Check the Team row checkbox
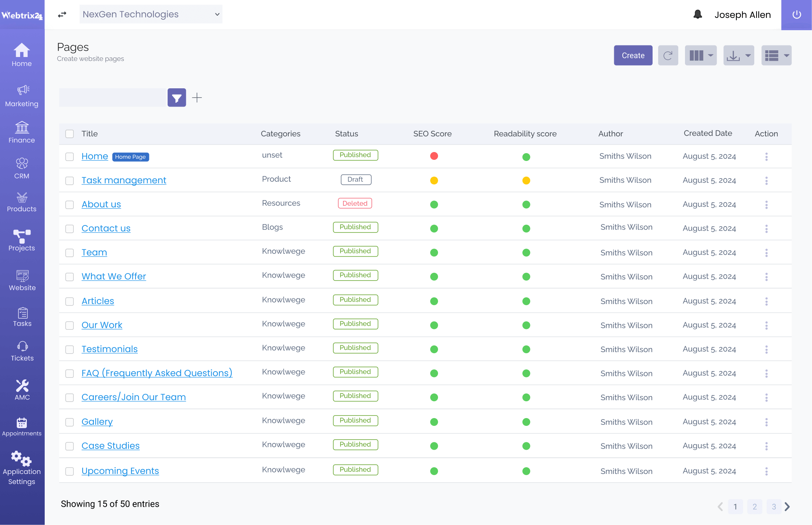Screen dimensions: 812x525 pos(70,253)
